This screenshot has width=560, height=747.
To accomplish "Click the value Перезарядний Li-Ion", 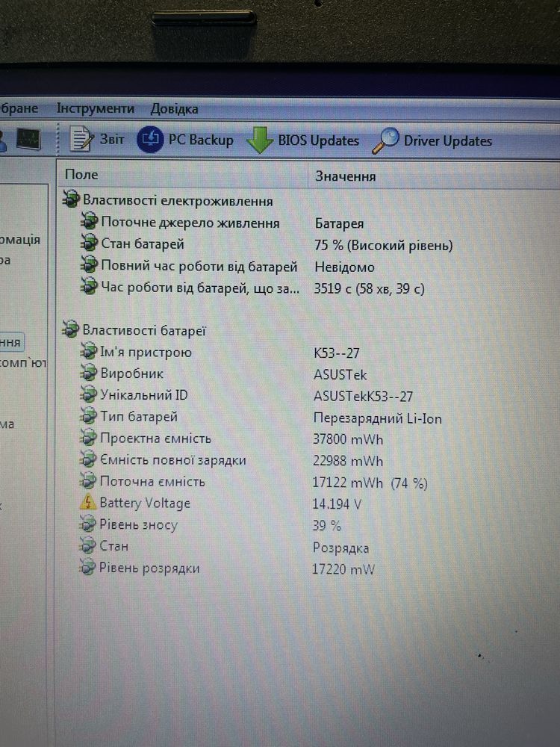I will [377, 418].
